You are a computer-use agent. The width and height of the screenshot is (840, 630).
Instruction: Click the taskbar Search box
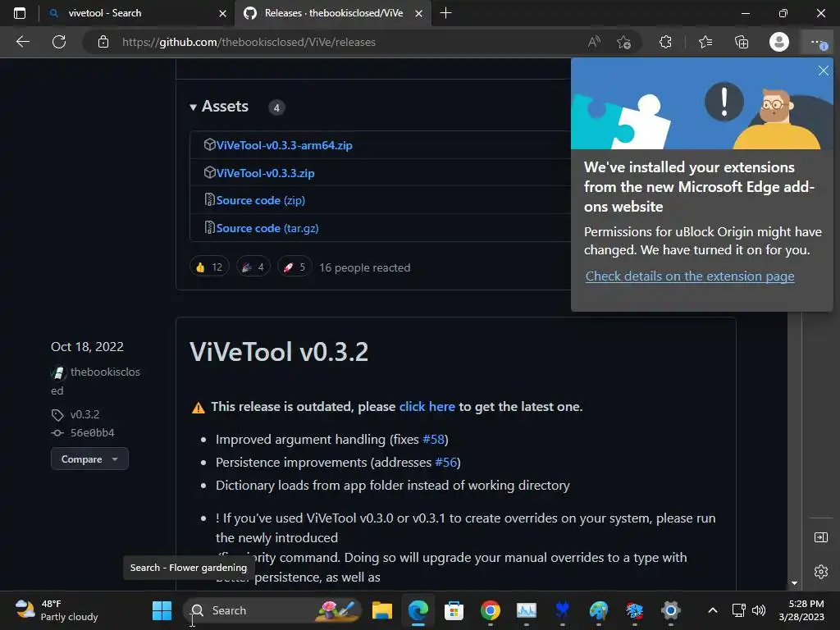click(x=272, y=610)
